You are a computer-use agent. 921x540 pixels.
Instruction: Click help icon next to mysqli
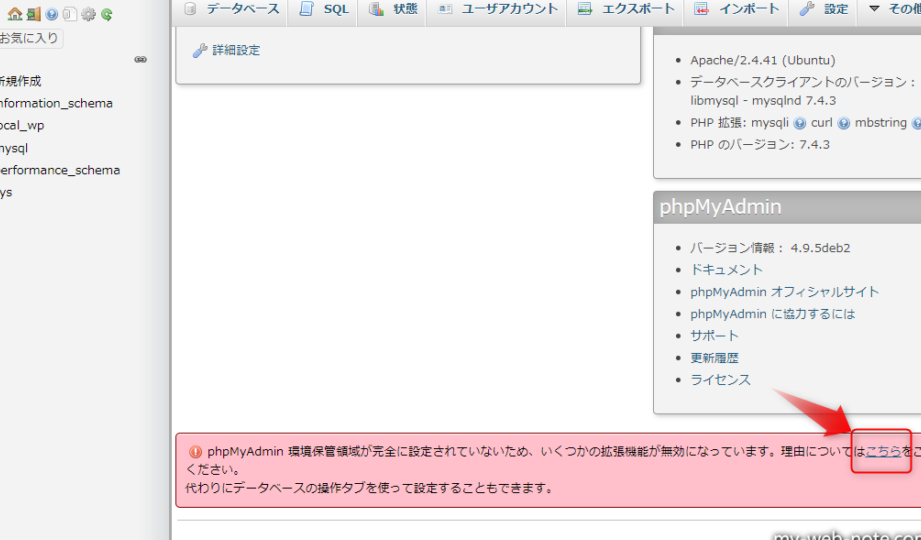pyautogui.click(x=799, y=123)
